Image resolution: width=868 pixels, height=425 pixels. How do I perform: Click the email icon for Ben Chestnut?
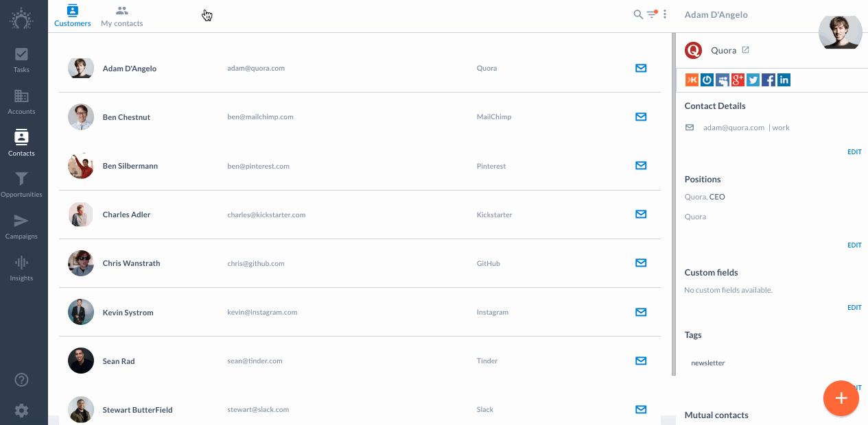pyautogui.click(x=641, y=117)
